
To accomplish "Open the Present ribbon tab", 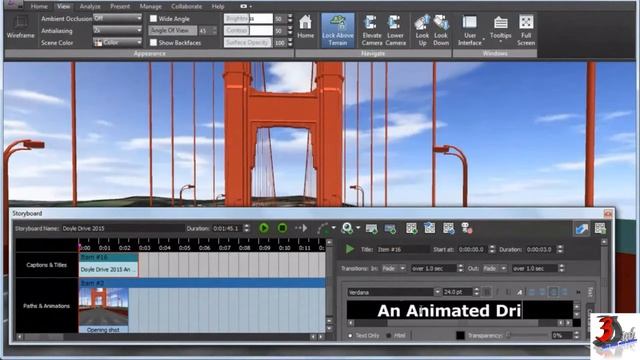I will [120, 6].
